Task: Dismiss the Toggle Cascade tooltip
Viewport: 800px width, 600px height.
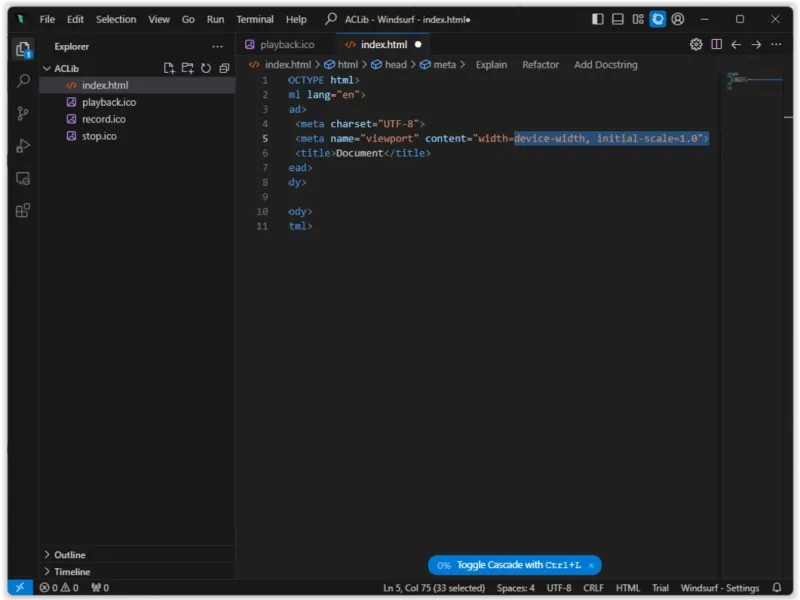Action: 591,565
